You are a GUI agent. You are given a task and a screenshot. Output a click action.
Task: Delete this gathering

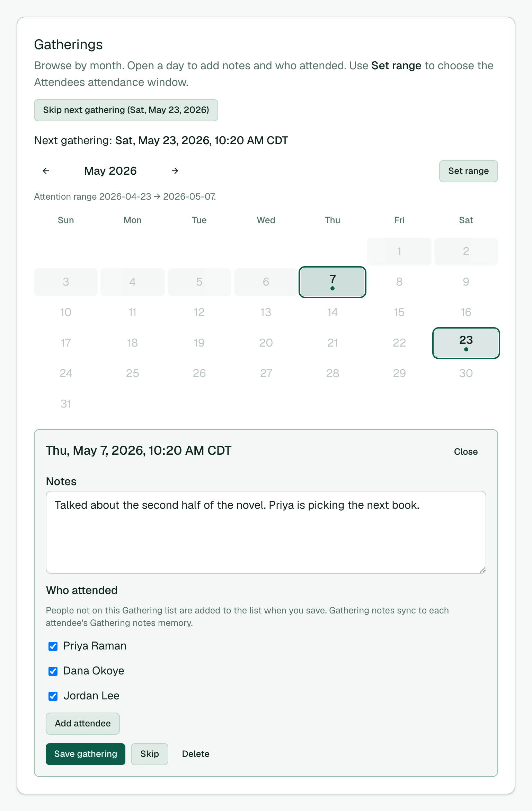pyautogui.click(x=196, y=754)
